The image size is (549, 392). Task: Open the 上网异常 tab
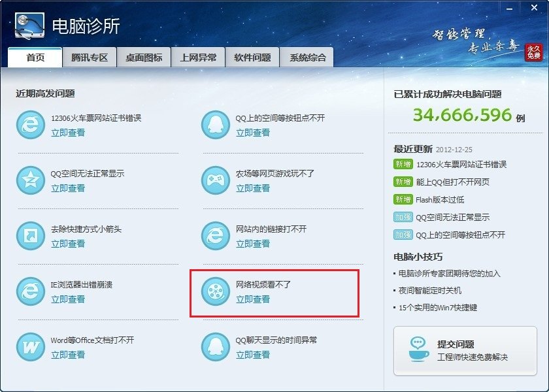click(197, 57)
